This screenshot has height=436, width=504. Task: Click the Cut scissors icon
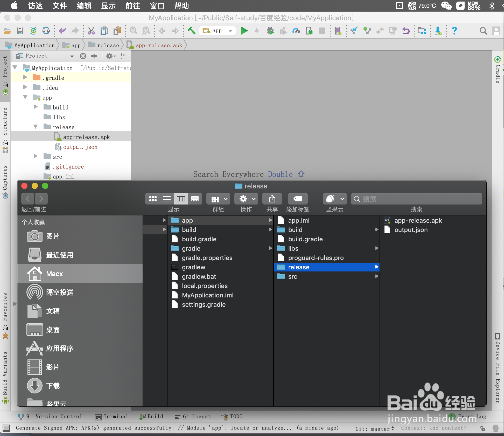tap(91, 31)
